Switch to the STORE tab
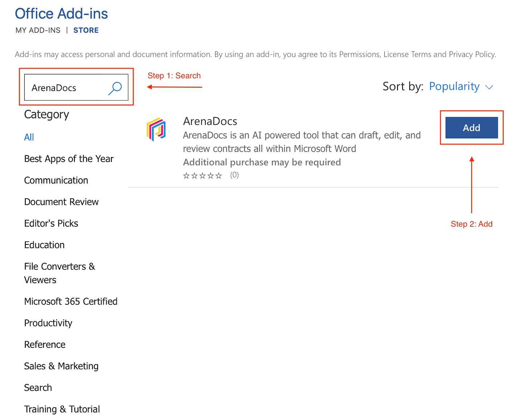The width and height of the screenshot is (507, 420). coord(86,30)
